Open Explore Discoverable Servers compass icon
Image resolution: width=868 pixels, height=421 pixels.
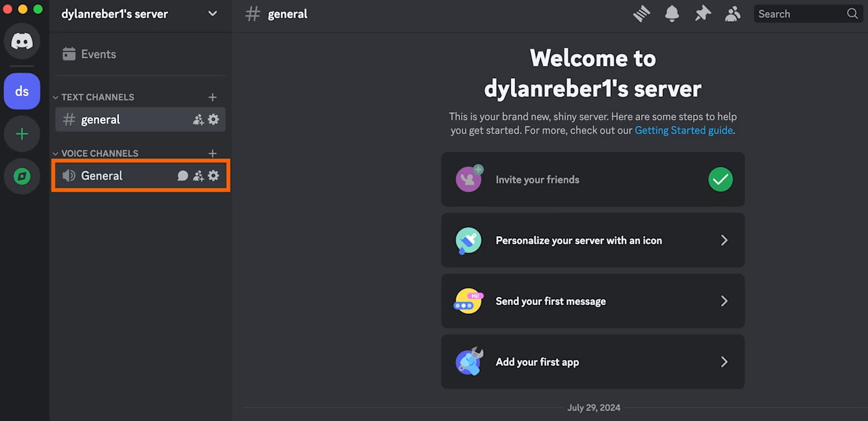pos(22,177)
